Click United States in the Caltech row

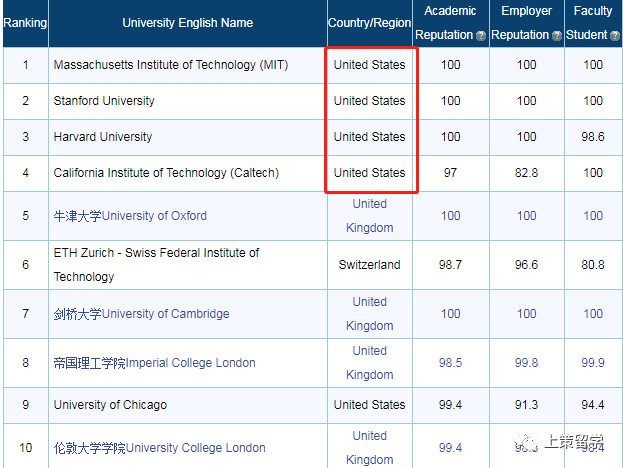pos(370,173)
